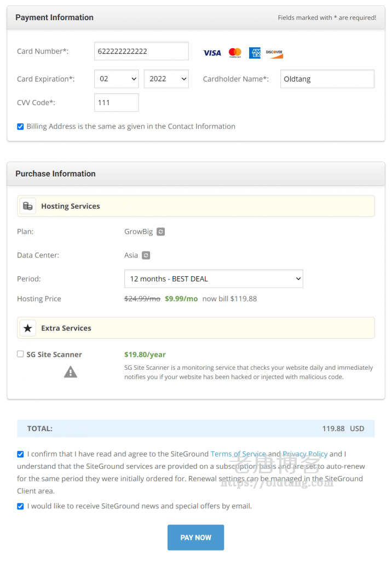Click the change icon beside Asia data center
Screen dimensions: 392x561
pyautogui.click(x=146, y=255)
